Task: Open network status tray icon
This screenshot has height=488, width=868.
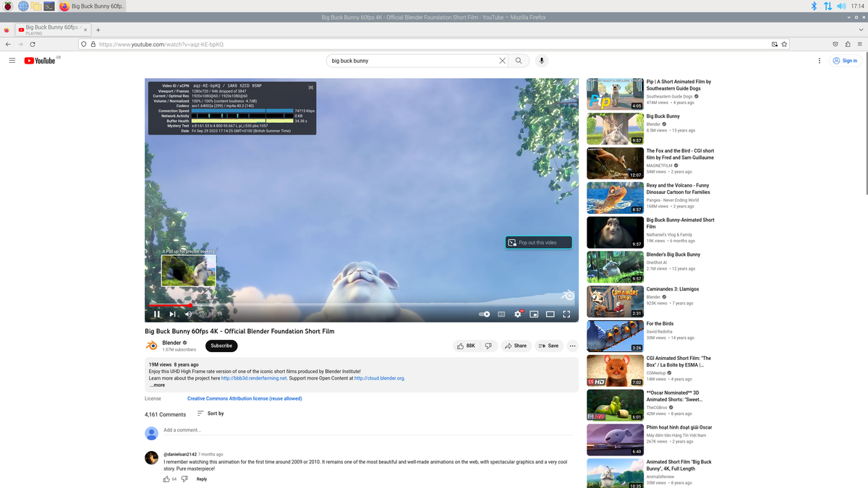Action: click(827, 6)
